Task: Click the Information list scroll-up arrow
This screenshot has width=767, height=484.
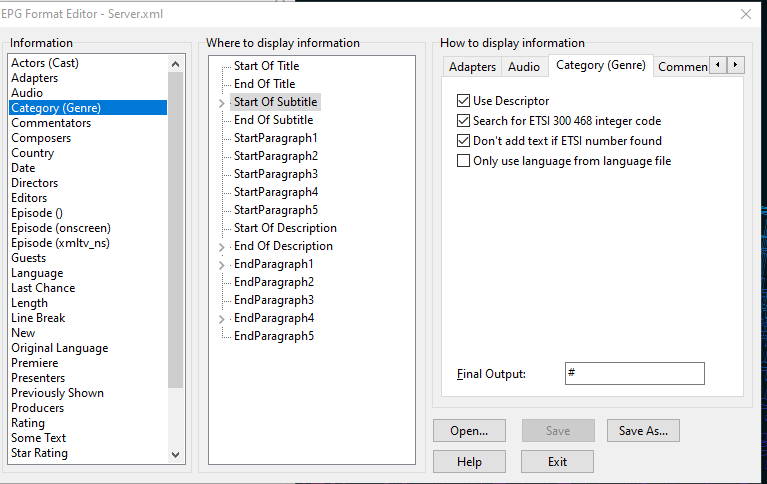Action: [x=176, y=64]
